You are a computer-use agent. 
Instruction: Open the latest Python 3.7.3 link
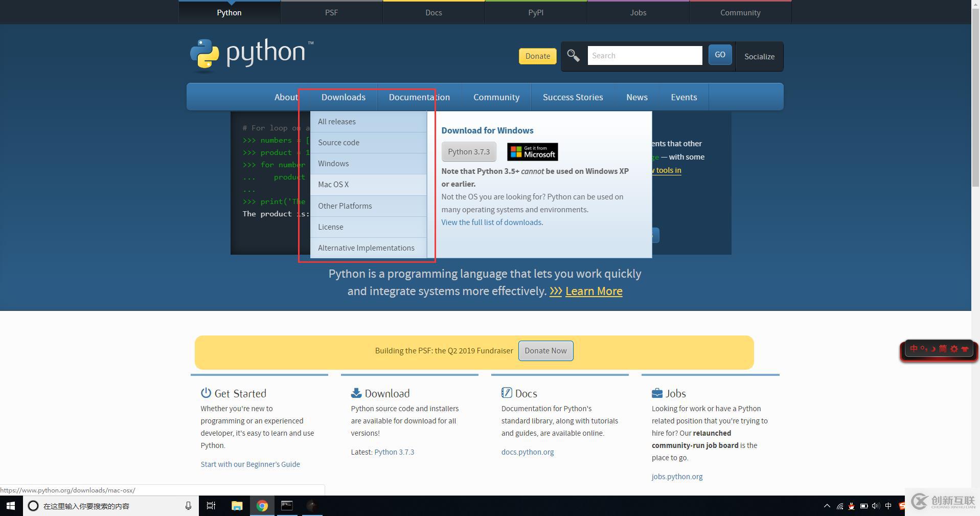pyautogui.click(x=394, y=452)
